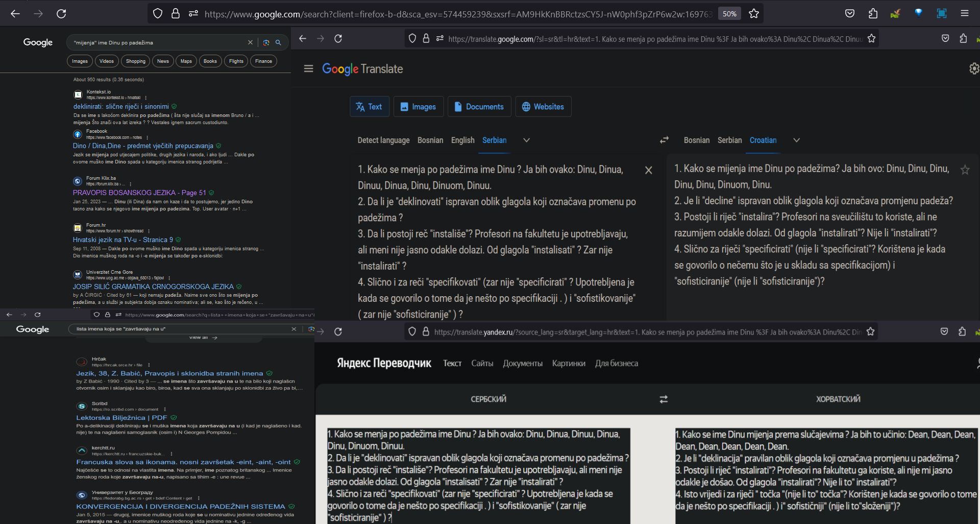Open the Firefox application hamburger menu
Image resolution: width=980 pixels, height=524 pixels.
[965, 14]
